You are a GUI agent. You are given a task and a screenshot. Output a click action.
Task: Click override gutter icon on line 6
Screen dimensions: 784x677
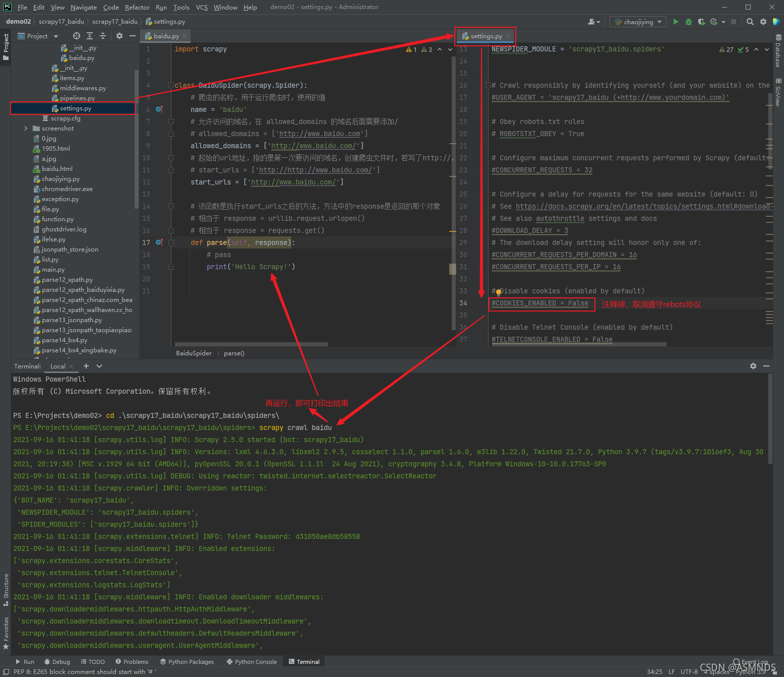pos(159,109)
